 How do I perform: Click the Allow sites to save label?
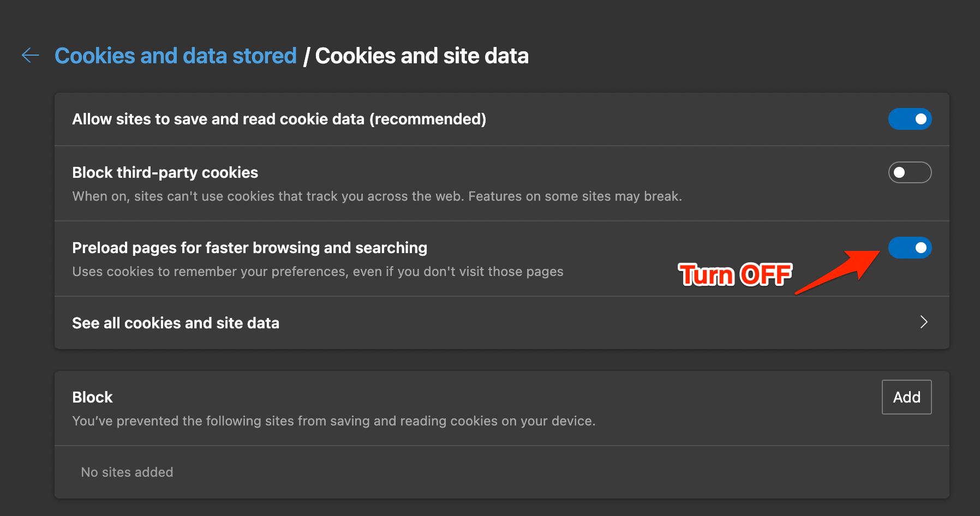pyautogui.click(x=279, y=119)
